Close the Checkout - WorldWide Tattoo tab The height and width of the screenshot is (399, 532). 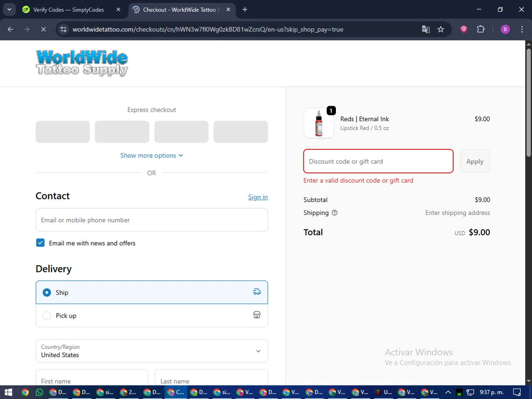click(x=228, y=10)
